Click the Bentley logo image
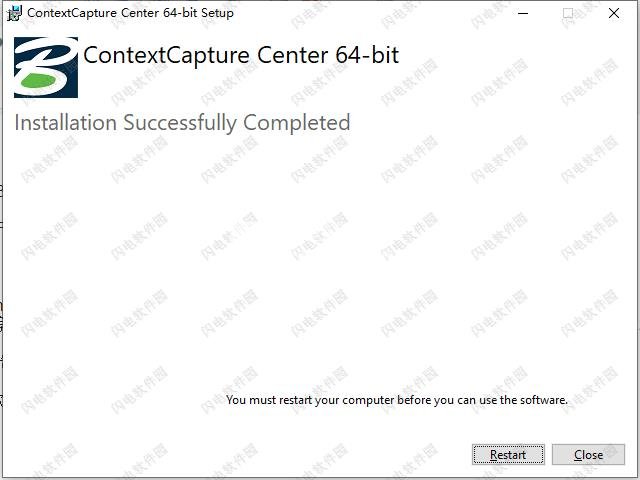Viewport: 640px width, 480px height. click(46, 67)
